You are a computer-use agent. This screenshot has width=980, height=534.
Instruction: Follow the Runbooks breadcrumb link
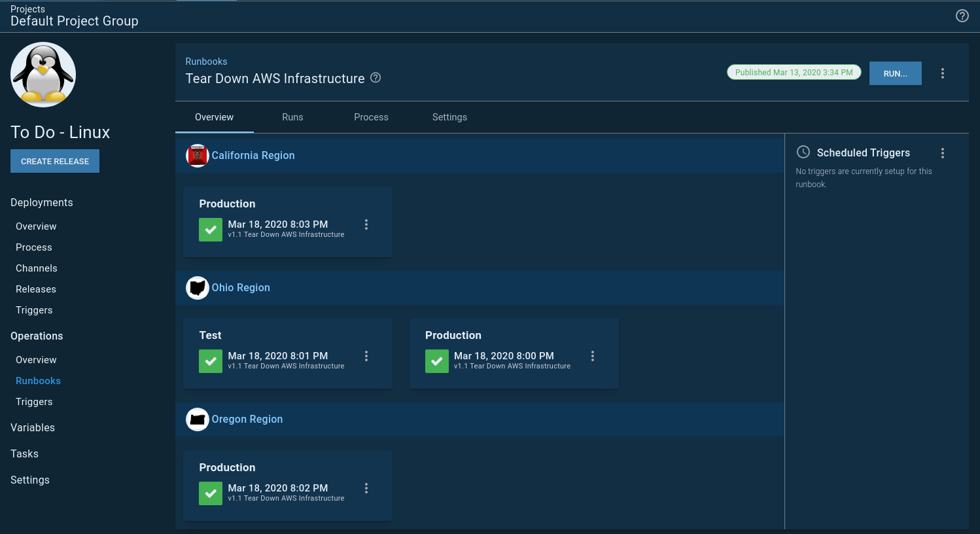[x=206, y=62]
